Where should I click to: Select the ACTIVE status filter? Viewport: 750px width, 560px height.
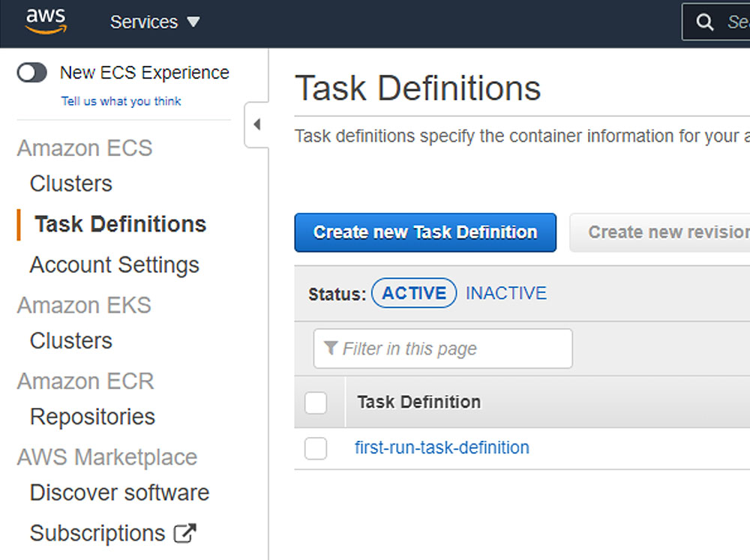tap(414, 293)
